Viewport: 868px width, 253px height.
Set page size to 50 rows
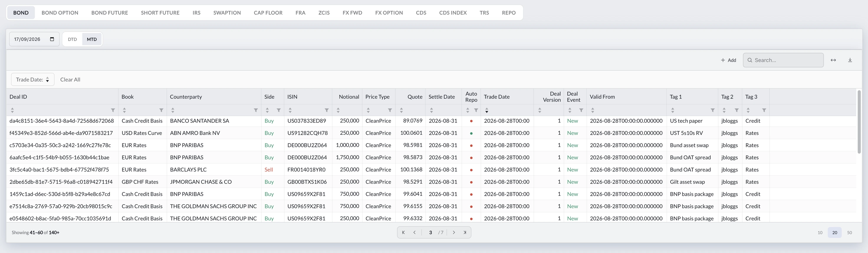[850, 232]
